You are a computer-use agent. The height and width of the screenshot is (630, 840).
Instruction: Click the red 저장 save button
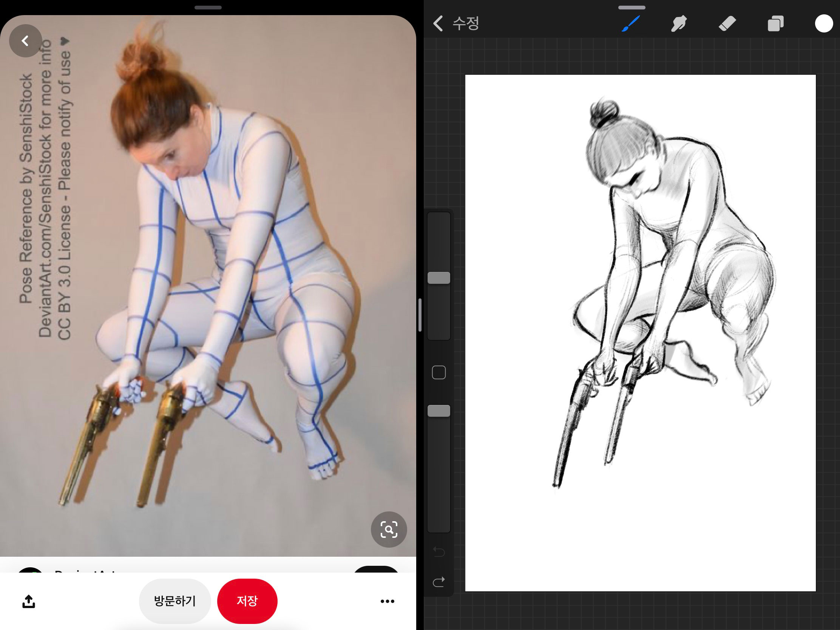(247, 601)
